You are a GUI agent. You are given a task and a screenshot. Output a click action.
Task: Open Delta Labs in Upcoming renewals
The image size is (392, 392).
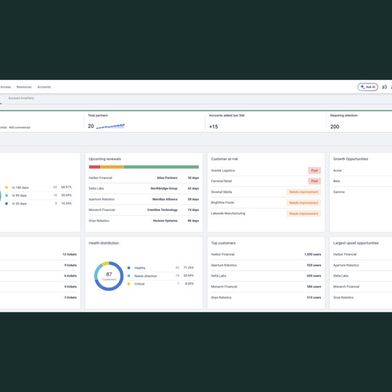96,189
